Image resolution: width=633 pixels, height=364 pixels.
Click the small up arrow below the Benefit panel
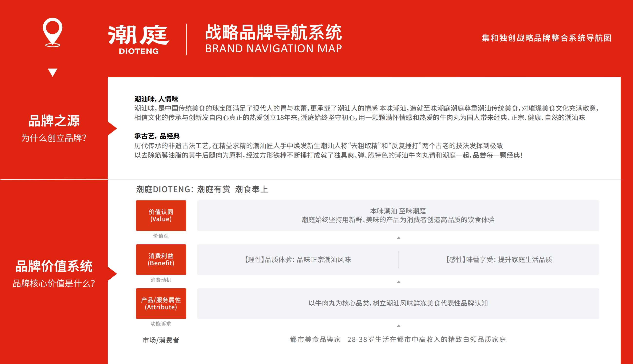399,282
